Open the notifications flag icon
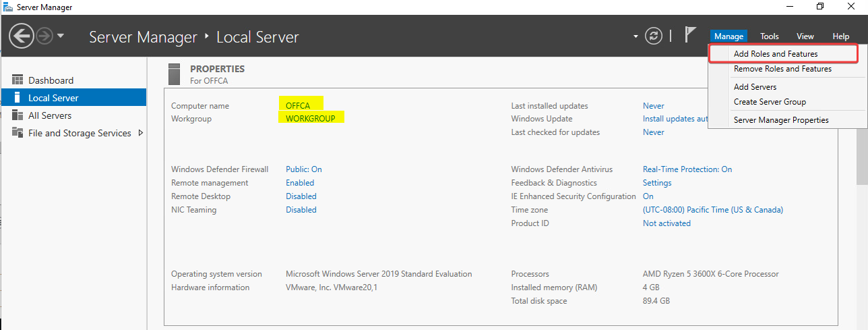Viewport: 868px width, 330px height. point(690,35)
